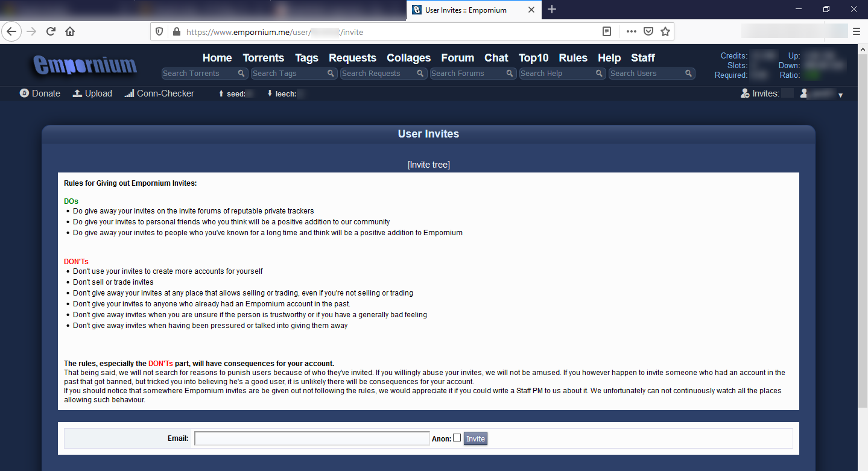The width and height of the screenshot is (868, 471).
Task: Open the Help menu item
Action: pyautogui.click(x=609, y=58)
